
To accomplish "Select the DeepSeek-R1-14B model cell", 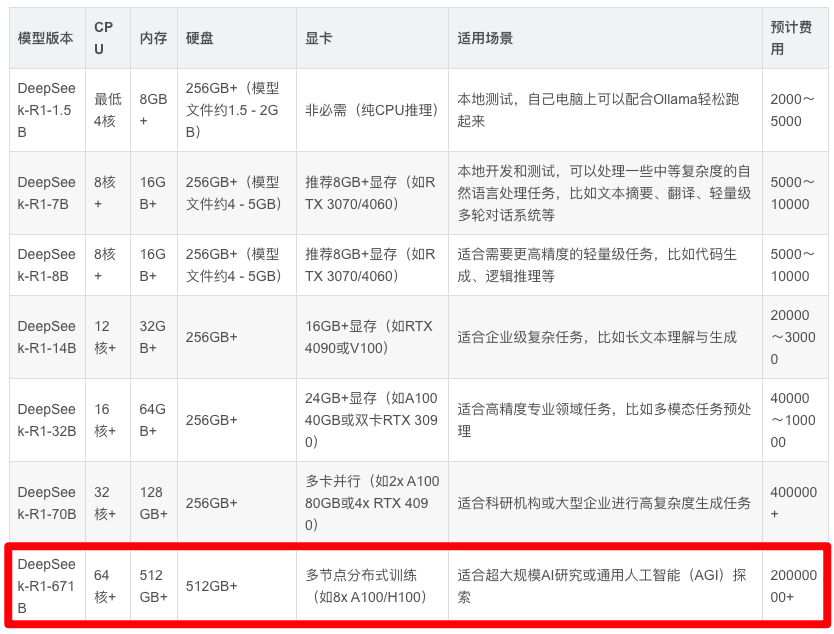I will tap(47, 337).
